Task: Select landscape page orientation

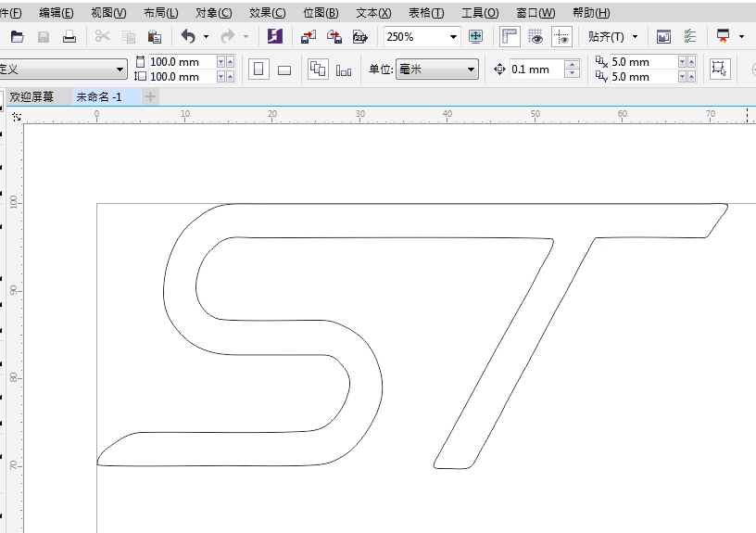Action: (284, 70)
